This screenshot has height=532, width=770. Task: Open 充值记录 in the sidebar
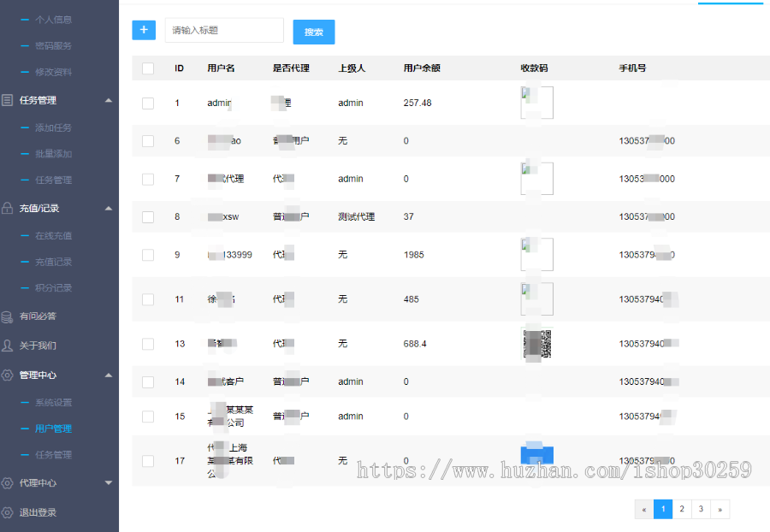(x=54, y=262)
